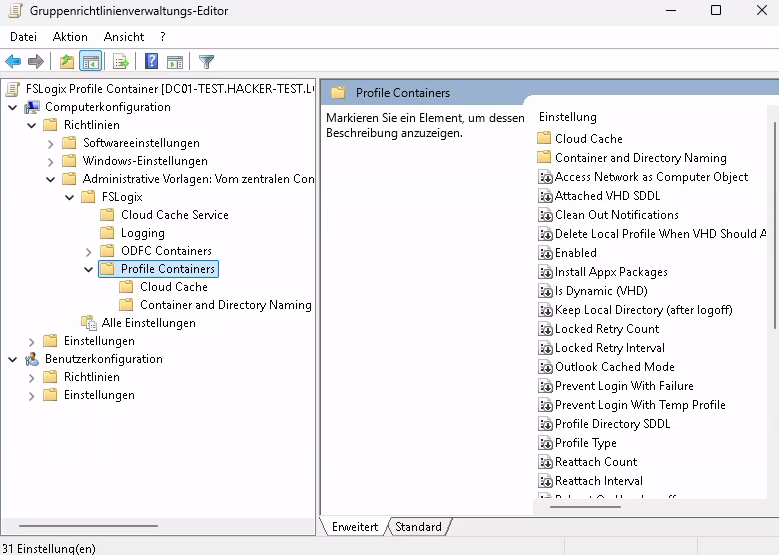Click the show/hide action pane icon
The image size is (779, 555).
[175, 62]
